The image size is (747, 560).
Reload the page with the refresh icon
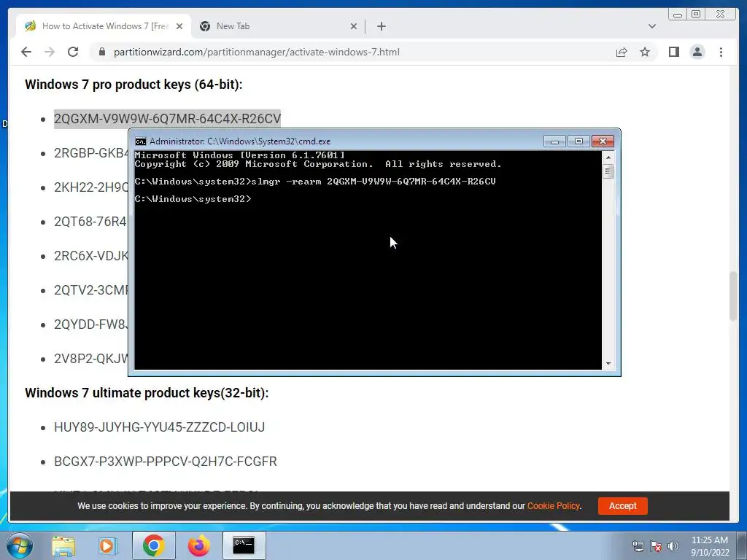73,52
